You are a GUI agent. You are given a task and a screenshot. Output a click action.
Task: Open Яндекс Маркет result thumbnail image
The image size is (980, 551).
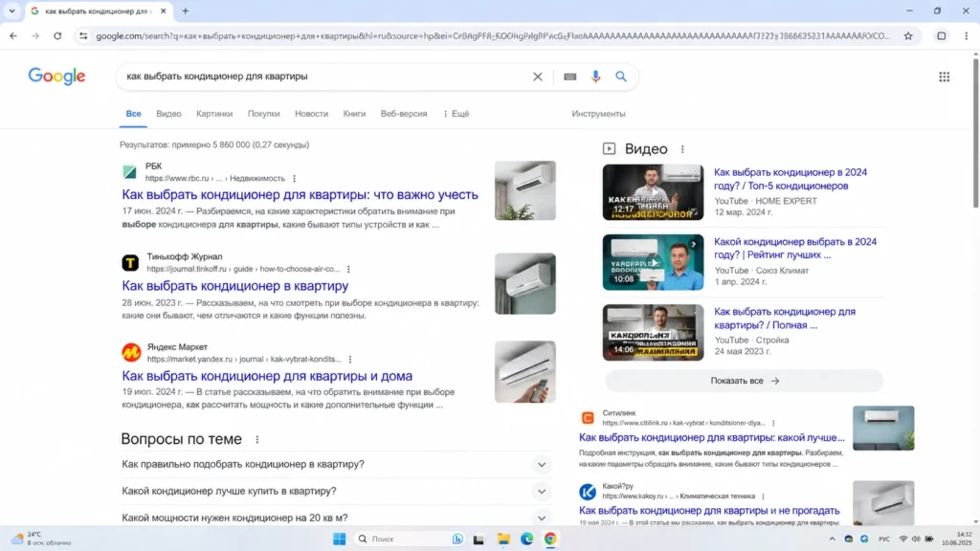tap(525, 372)
